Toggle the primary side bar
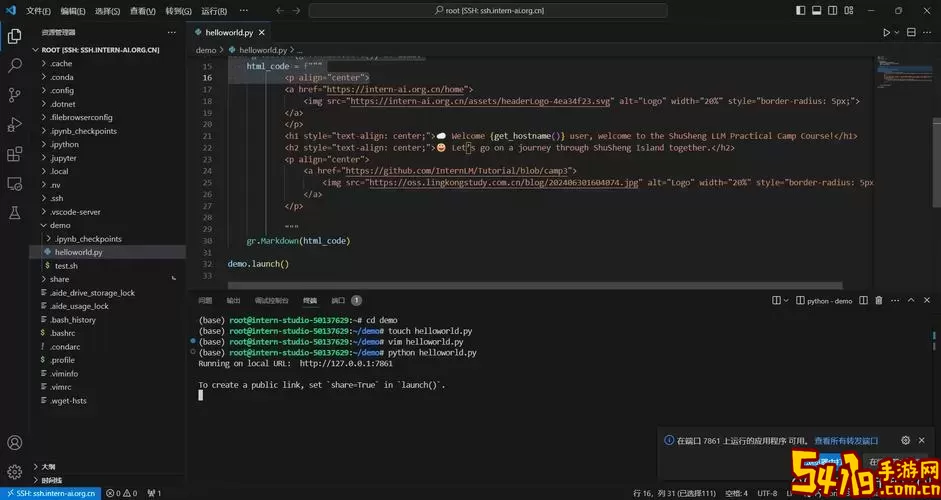 point(801,10)
